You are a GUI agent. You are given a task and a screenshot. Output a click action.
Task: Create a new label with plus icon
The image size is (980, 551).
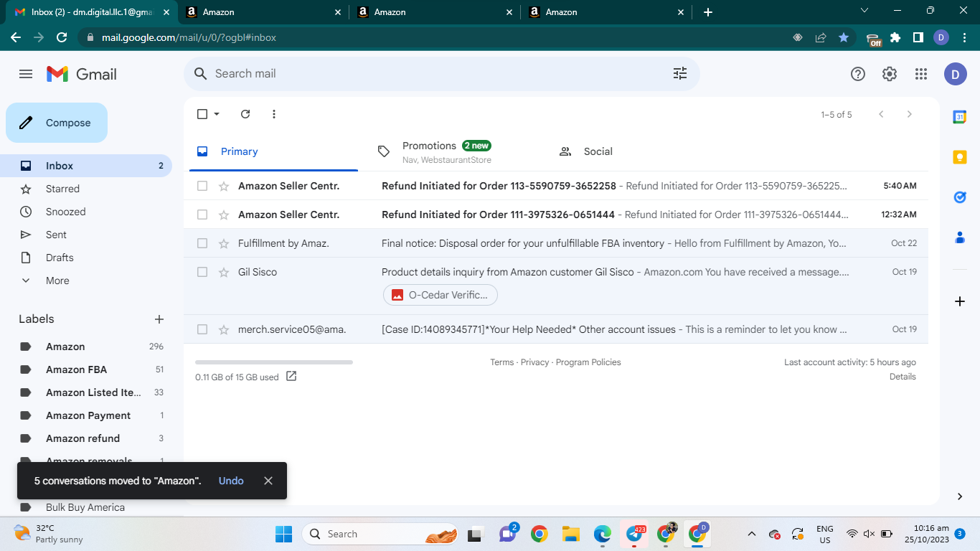coord(159,319)
